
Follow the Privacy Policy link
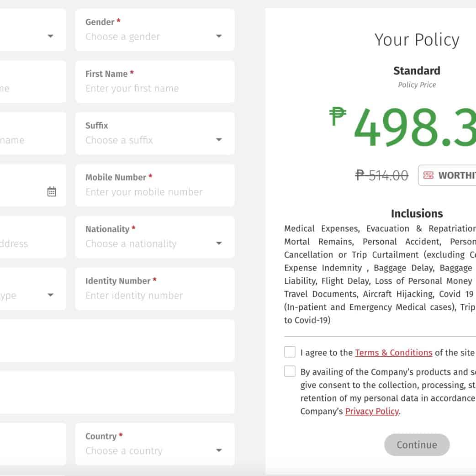tap(372, 411)
